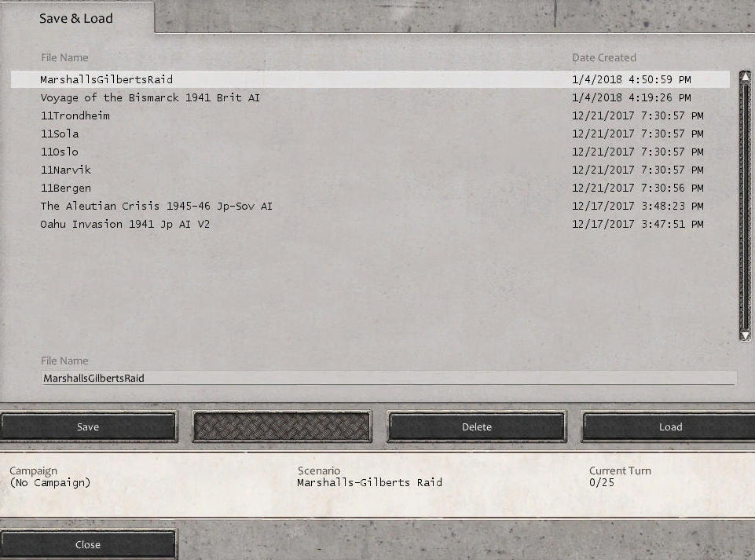Delete the selected save file
The width and height of the screenshot is (755, 560).
pyautogui.click(x=477, y=426)
